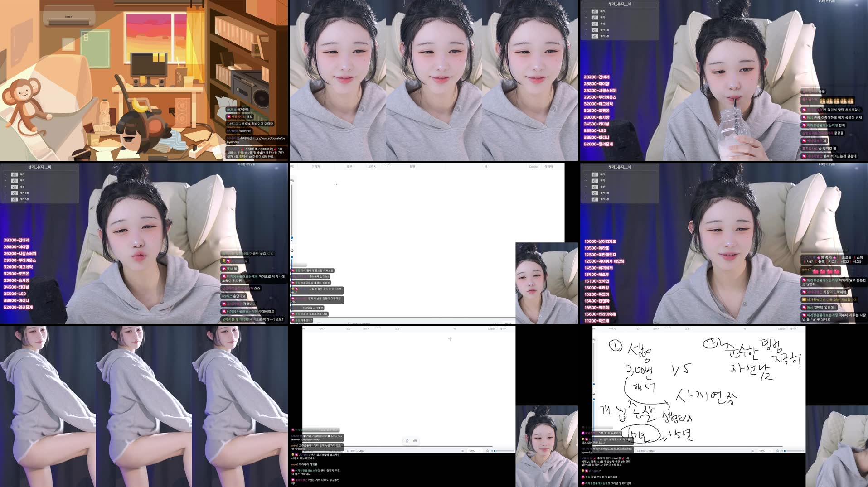The width and height of the screenshot is (868, 487).
Task: Open the 브러시 (Brushes) dropdown in Paint
Action: [373, 167]
